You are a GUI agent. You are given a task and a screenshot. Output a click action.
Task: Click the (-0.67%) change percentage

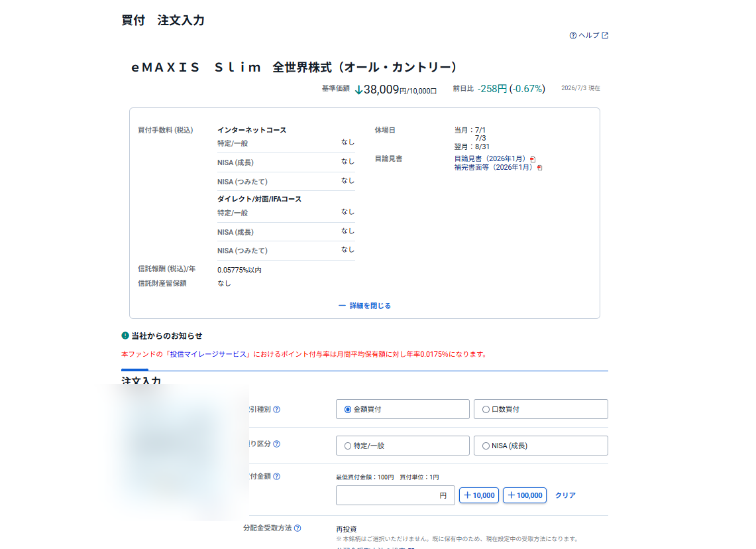click(x=527, y=89)
